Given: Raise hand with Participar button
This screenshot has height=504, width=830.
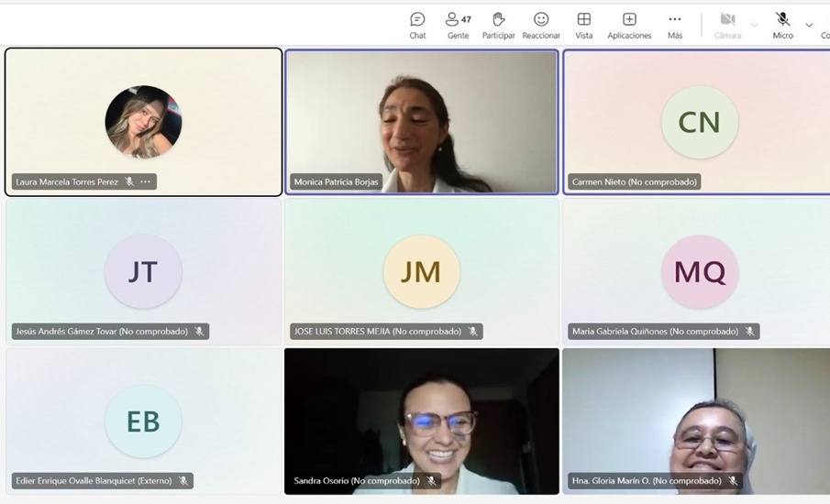Looking at the screenshot, I should coord(498,26).
